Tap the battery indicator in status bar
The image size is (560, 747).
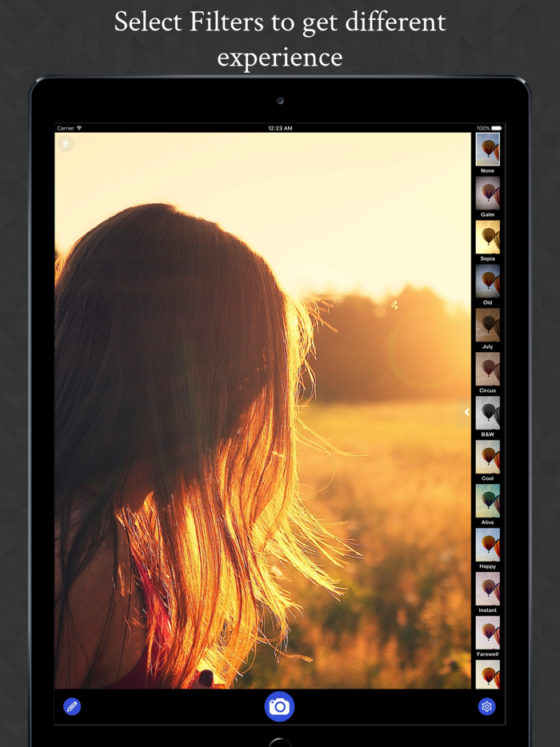[x=497, y=128]
